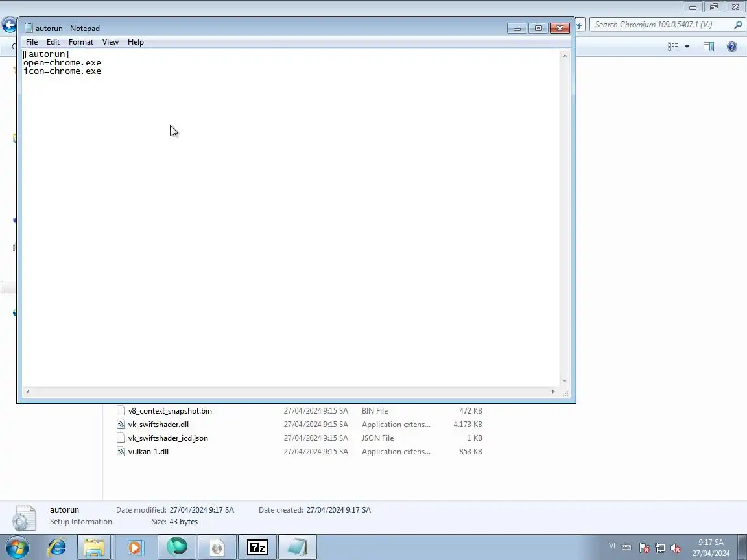Click the 4.173 KB size cell

(x=468, y=425)
